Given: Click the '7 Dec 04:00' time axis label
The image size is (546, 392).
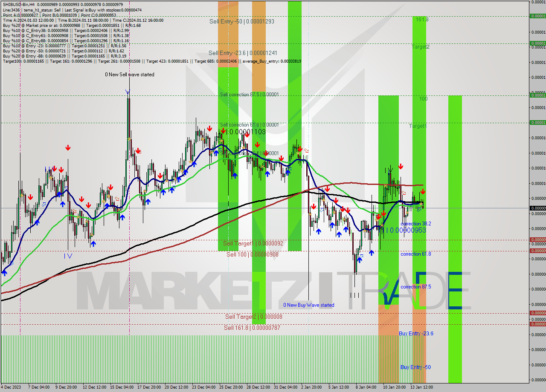Looking at the screenshot, I should 38,387.
